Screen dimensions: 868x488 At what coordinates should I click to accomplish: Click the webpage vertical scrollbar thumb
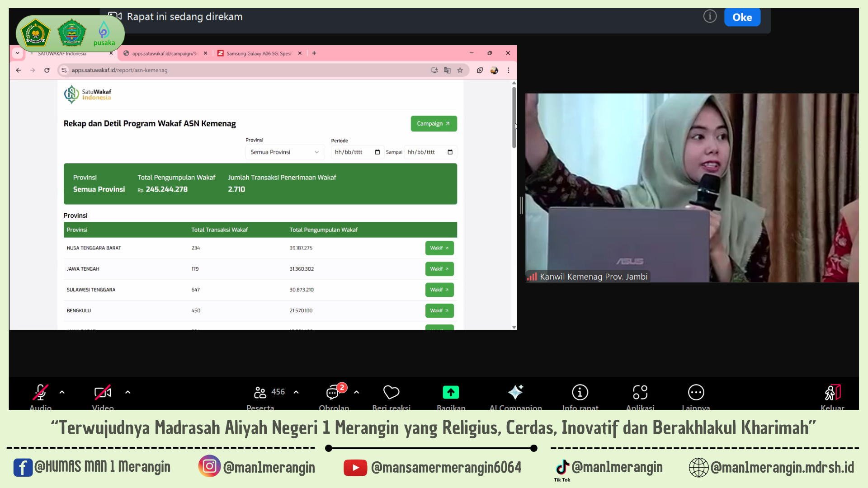coord(514,117)
